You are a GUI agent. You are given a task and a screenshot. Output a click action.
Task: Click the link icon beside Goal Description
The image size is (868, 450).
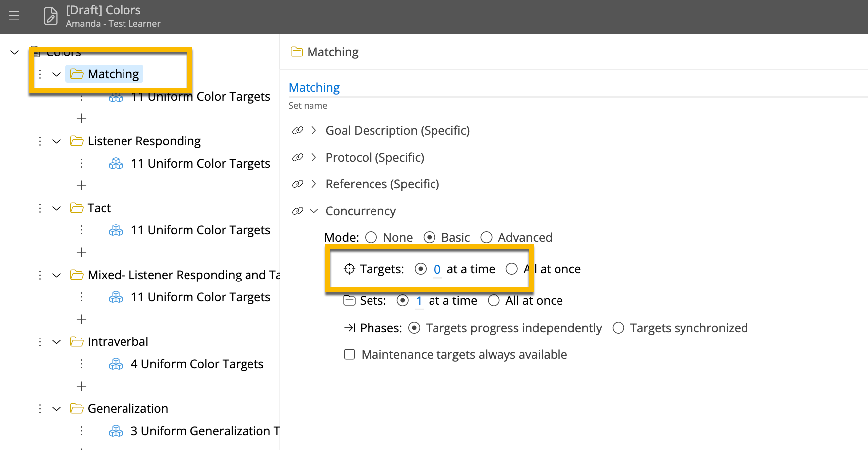(x=298, y=130)
